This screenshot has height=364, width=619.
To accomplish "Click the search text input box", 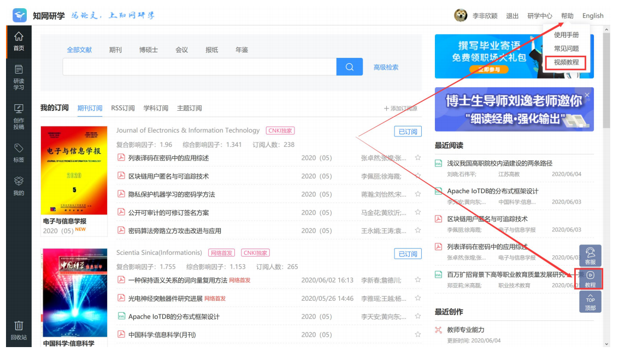I will point(199,67).
